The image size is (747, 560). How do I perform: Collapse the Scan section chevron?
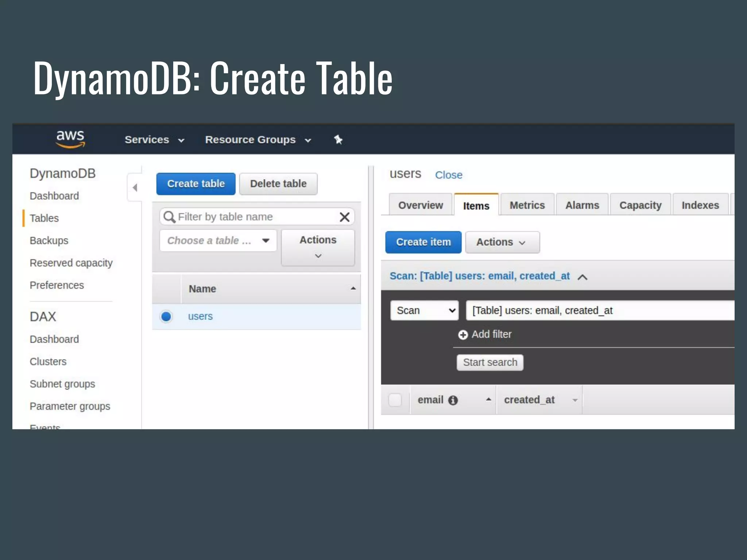[582, 277]
